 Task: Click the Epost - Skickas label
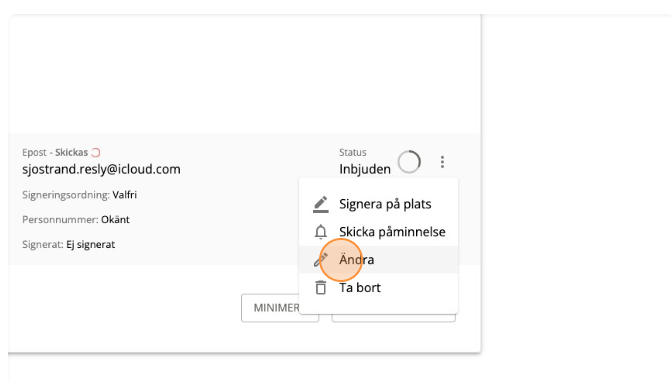(55, 152)
